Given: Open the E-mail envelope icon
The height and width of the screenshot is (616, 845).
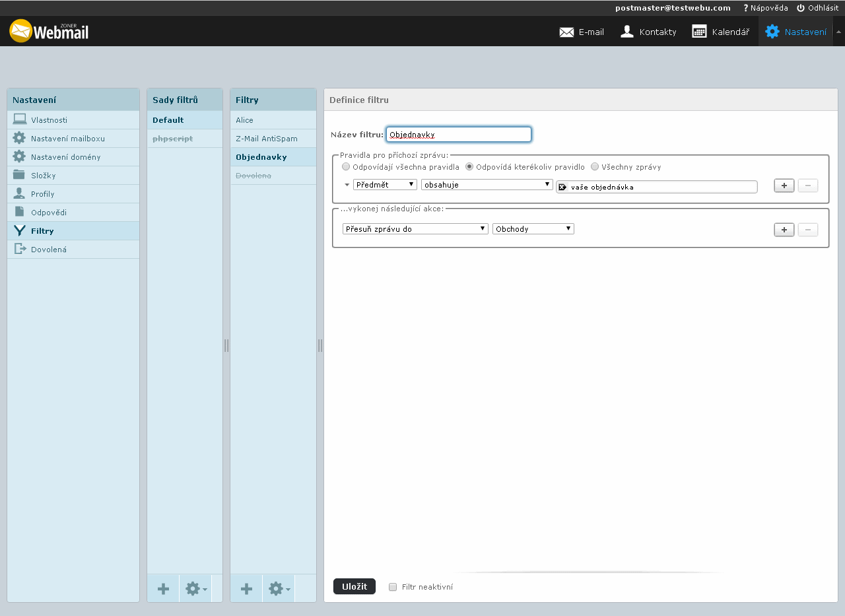Looking at the screenshot, I should click(x=566, y=32).
